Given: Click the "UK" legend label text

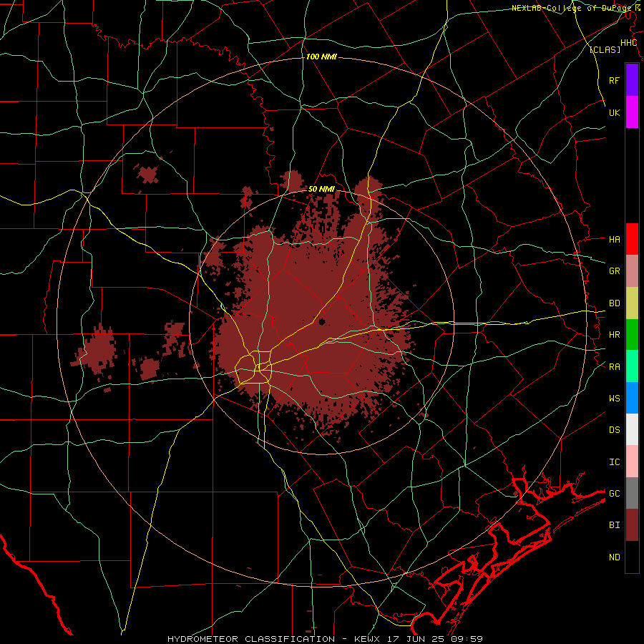Looking at the screenshot, I should (x=614, y=112).
